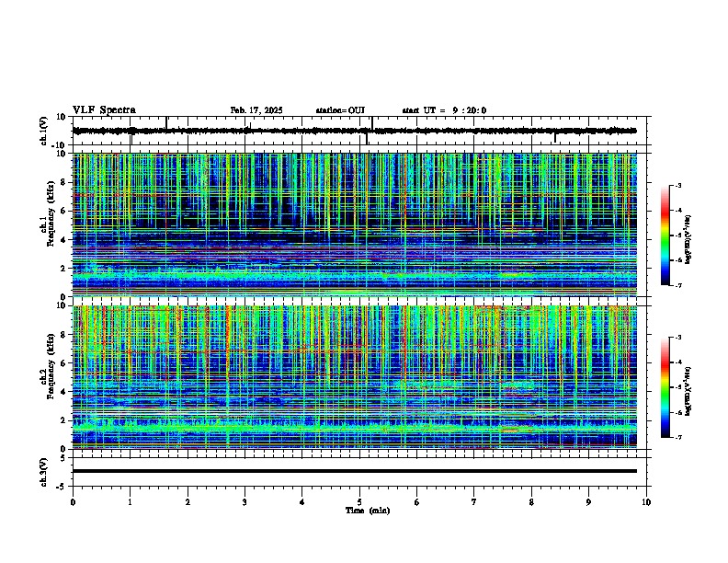Screen dimensions: 728x563
Task: Click the "-3" tick on ch.2 colorbar
Action: [678, 338]
